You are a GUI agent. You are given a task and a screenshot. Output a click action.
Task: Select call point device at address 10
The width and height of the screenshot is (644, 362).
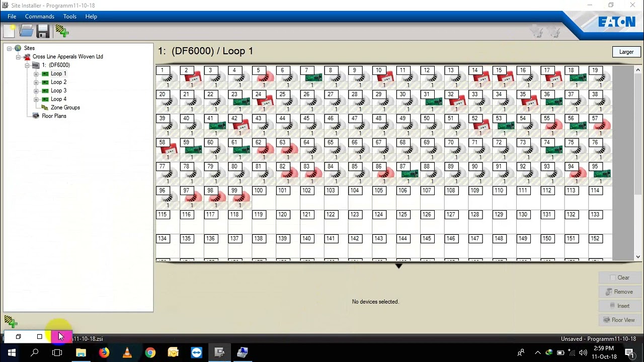385,78
